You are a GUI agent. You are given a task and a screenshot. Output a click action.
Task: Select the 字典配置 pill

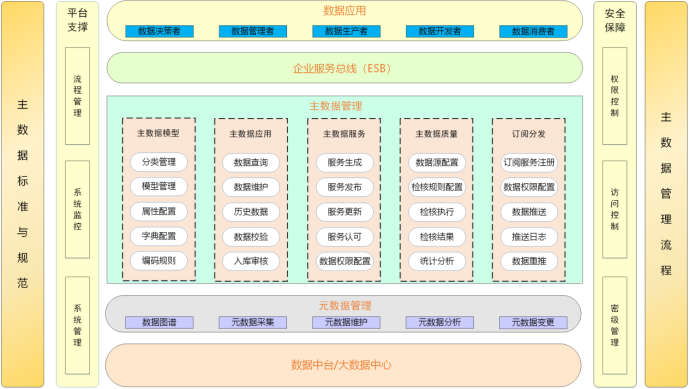coord(159,236)
